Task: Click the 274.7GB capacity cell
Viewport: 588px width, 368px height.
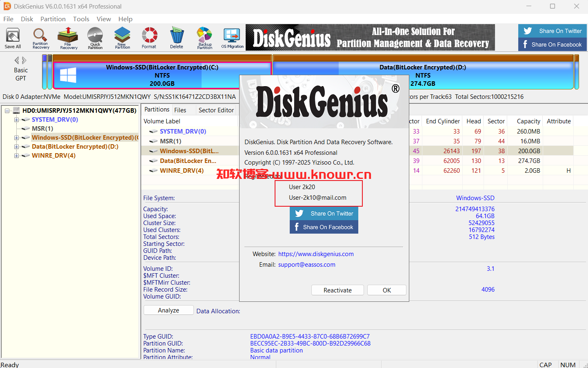Action: tap(529, 161)
